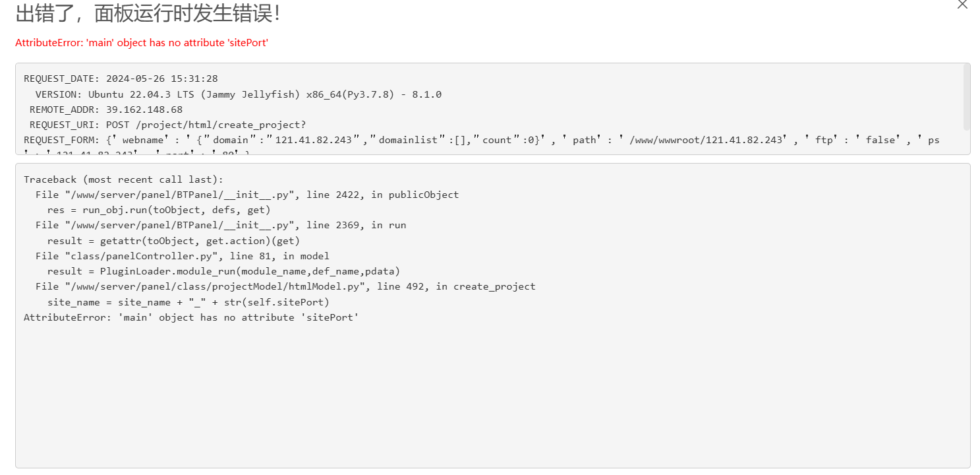Viewport: 980px width, 475px height.
Task: Click the line 2369 "in run" file entry
Action: click(221, 225)
